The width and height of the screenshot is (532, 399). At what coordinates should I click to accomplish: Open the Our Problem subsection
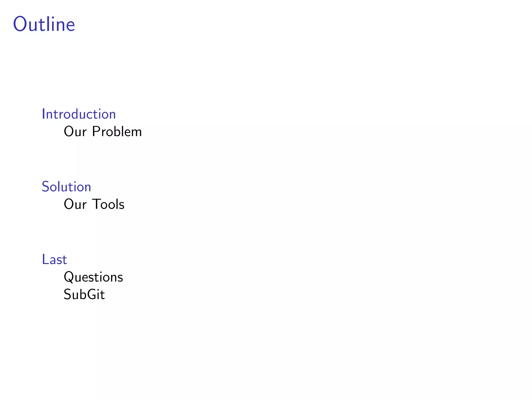click(103, 132)
